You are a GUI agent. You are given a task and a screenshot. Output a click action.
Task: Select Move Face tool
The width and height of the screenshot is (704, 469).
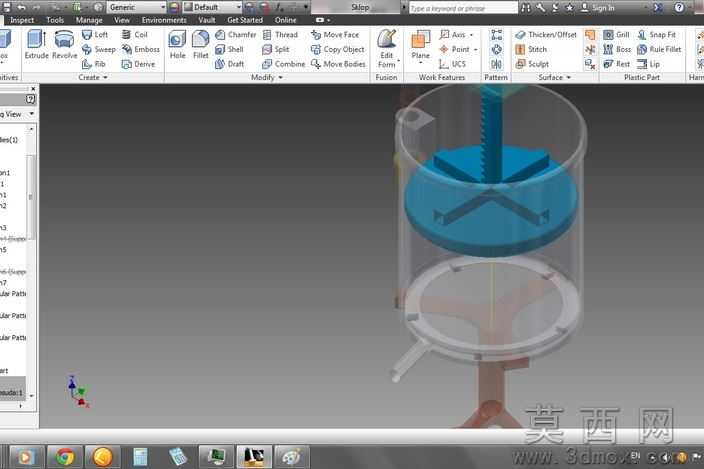[x=335, y=35]
